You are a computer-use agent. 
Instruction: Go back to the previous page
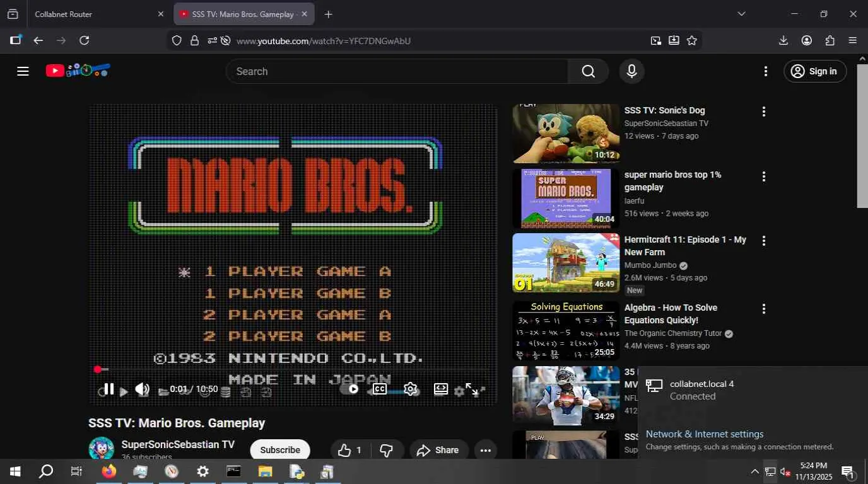coord(38,40)
